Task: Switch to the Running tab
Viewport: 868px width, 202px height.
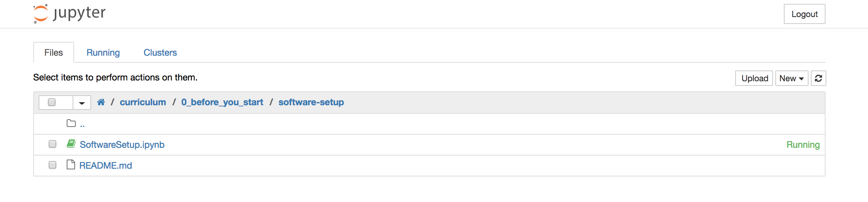Action: pos(103,53)
